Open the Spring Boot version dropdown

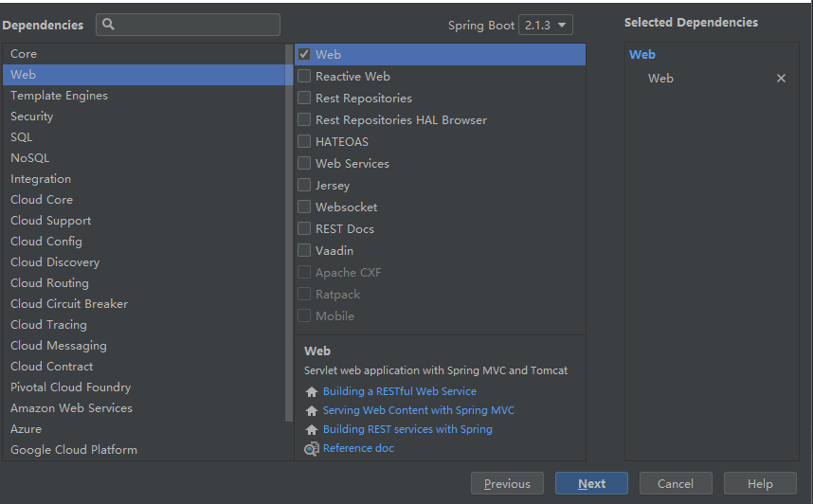point(546,25)
